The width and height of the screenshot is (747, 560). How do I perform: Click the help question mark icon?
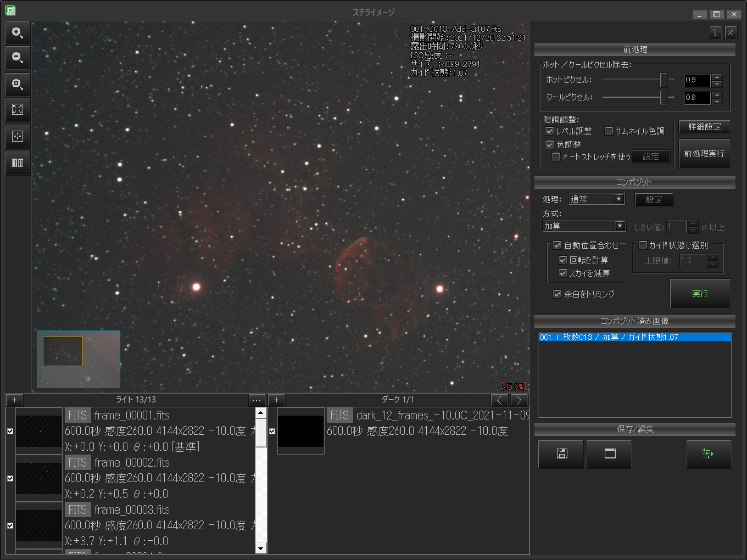pos(715,33)
